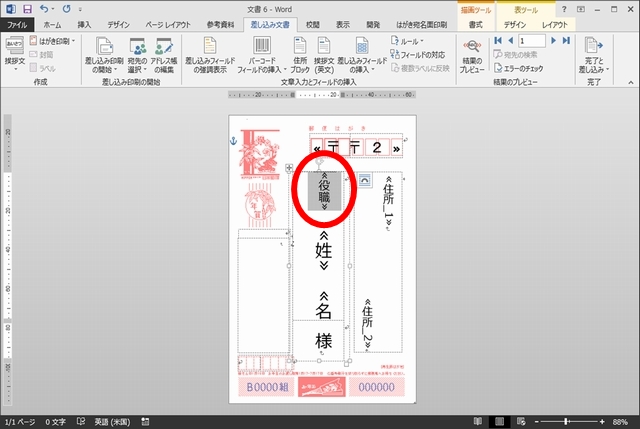Viewport: 640px width, 429px height.
Task: Go to first record arrow icon
Action: (x=498, y=40)
